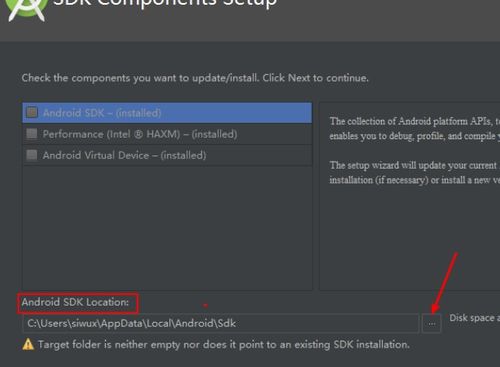Click the Android SDK location path field

click(x=220, y=323)
